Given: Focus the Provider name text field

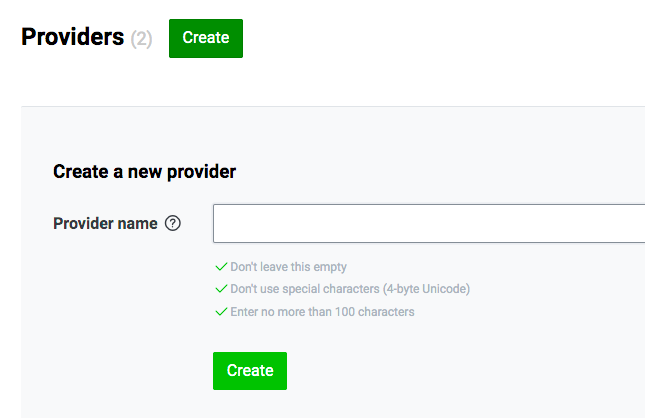Looking at the screenshot, I should (x=429, y=223).
